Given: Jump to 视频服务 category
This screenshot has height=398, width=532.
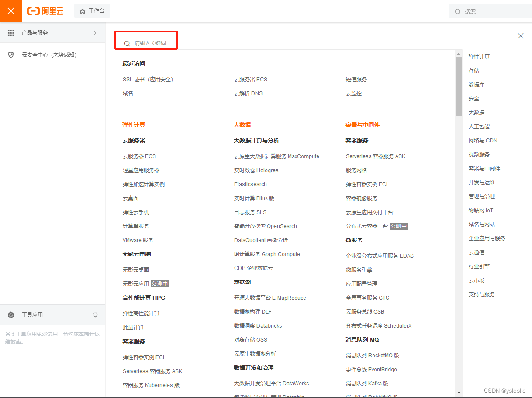Looking at the screenshot, I should point(479,155).
